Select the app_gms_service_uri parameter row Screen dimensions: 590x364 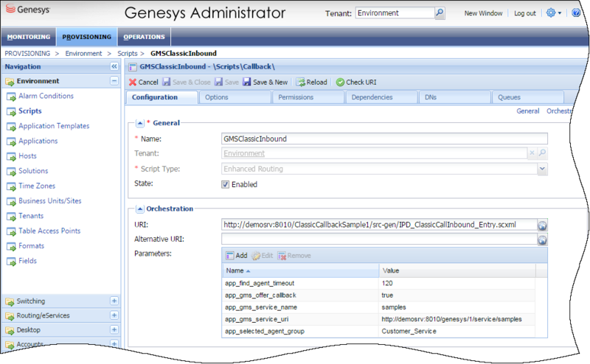(x=378, y=319)
